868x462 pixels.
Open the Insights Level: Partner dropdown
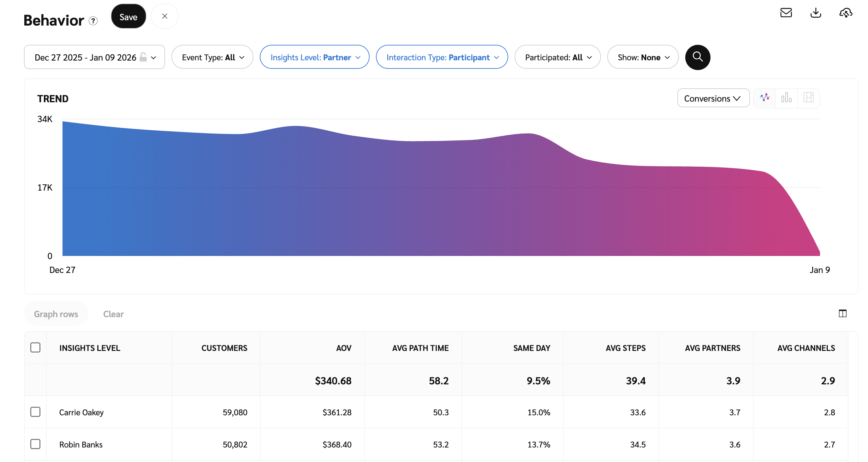pyautogui.click(x=314, y=57)
